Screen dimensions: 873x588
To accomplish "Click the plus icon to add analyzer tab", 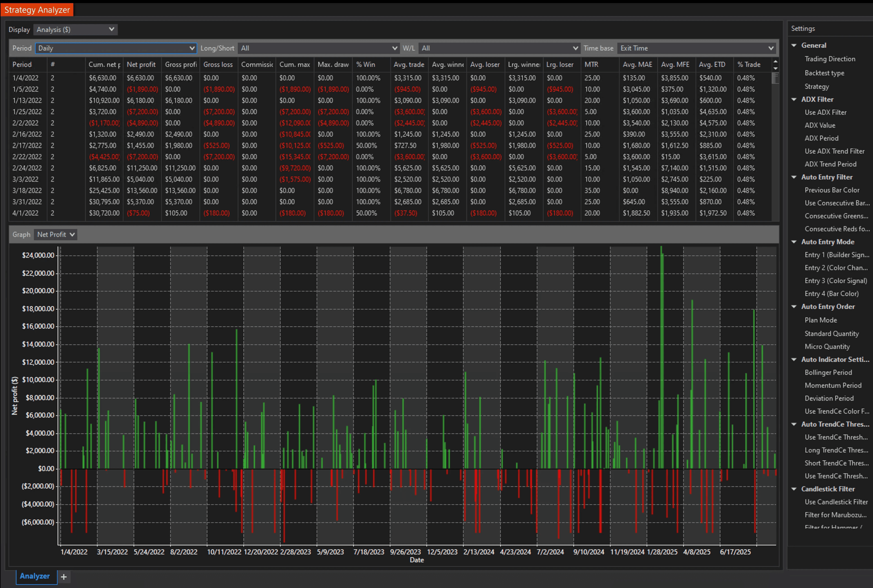I will pos(64,577).
